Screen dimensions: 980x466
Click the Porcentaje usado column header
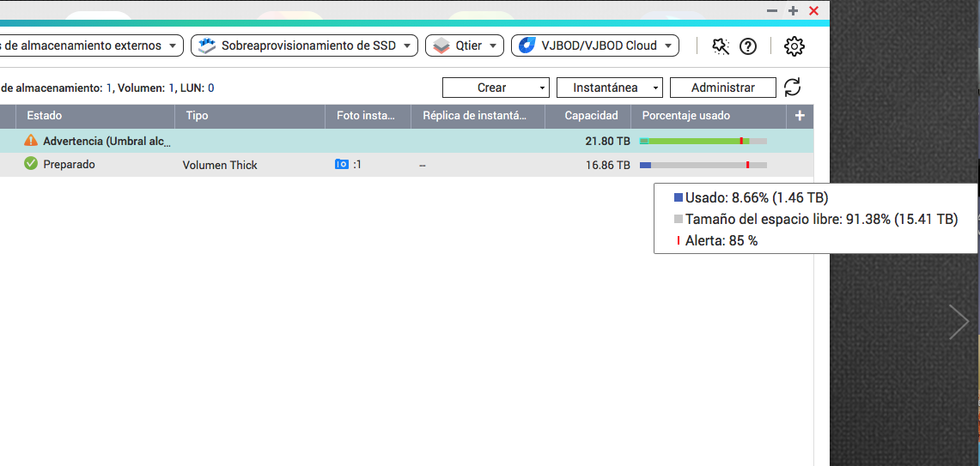point(685,116)
